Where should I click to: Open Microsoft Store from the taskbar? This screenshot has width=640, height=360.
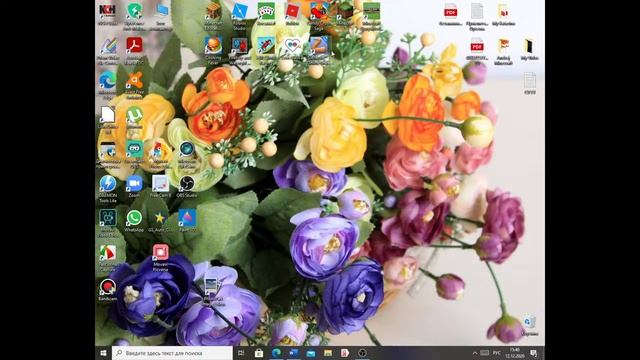259,353
